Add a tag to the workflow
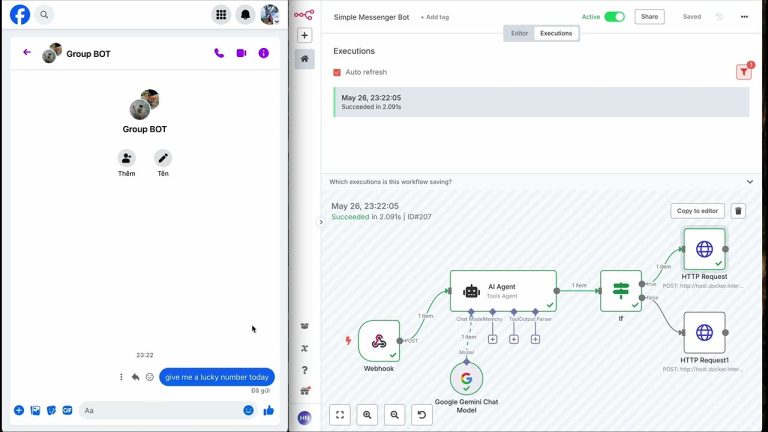Viewport: 768px width, 432px height. (434, 17)
